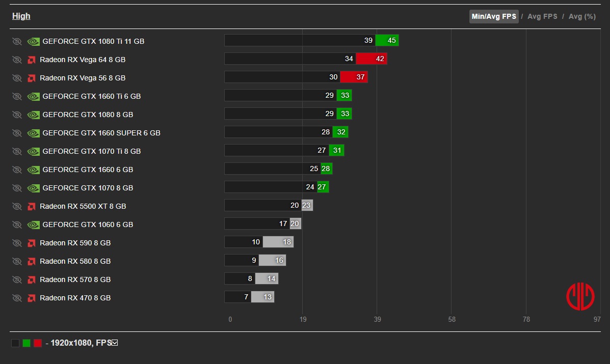Hide the Radeon RX Vega 56 8 GB entry

point(17,78)
